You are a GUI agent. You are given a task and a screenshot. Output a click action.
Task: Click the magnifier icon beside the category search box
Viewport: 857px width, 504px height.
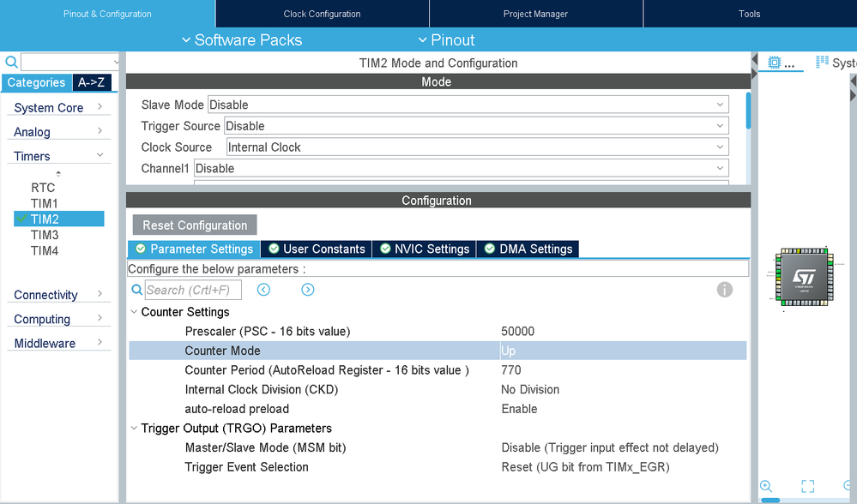coord(11,62)
